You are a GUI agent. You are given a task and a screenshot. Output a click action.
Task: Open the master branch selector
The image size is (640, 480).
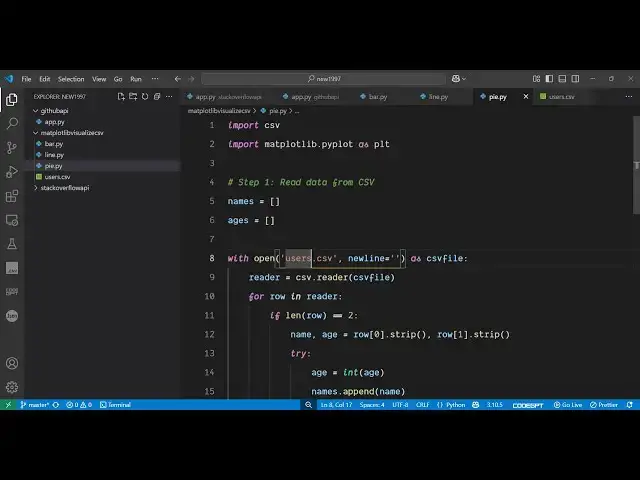[35, 405]
